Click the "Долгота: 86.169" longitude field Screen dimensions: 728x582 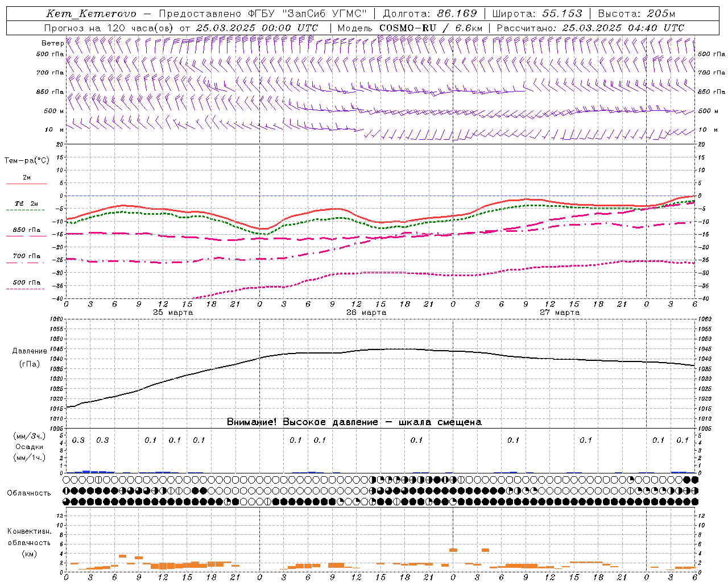click(x=430, y=14)
